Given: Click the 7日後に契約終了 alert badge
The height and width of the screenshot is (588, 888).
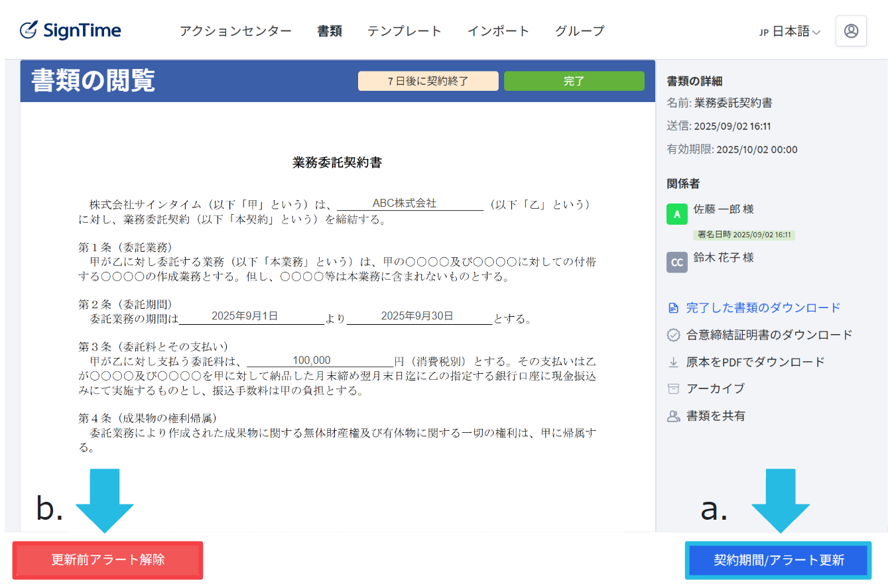Looking at the screenshot, I should [x=428, y=81].
